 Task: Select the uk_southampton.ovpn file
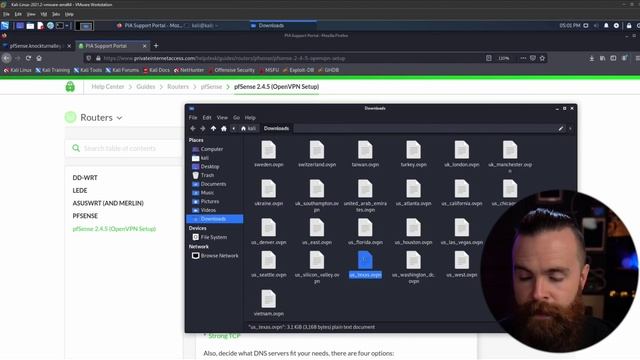coord(317,196)
